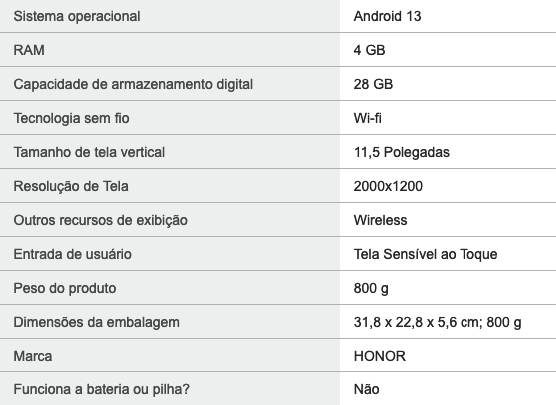Image resolution: width=556 pixels, height=405 pixels.
Task: Click the RAM row label
Action: [x=29, y=50]
